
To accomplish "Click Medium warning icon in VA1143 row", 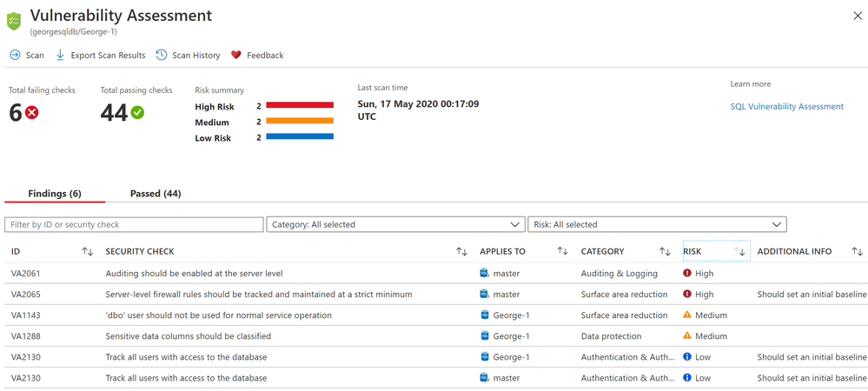I will [x=687, y=315].
